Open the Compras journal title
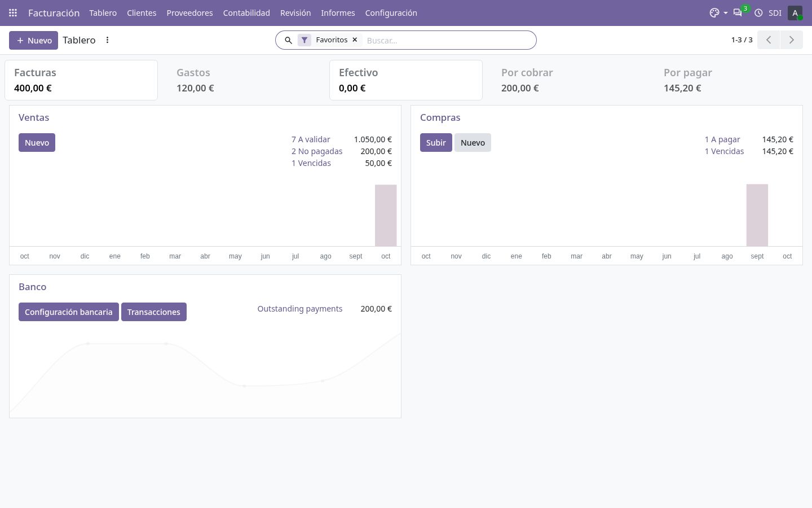The width and height of the screenshot is (812, 508). pos(440,117)
